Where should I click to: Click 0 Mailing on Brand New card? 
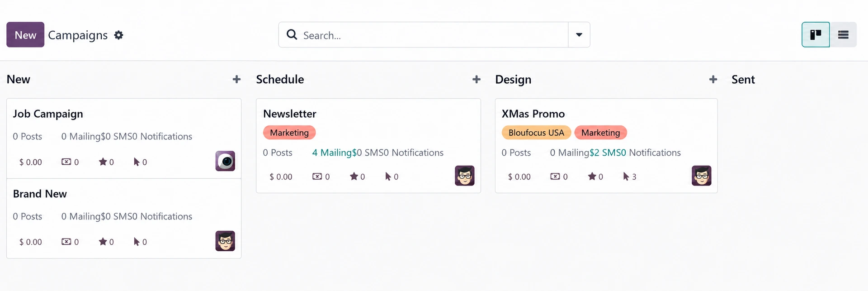tap(81, 217)
